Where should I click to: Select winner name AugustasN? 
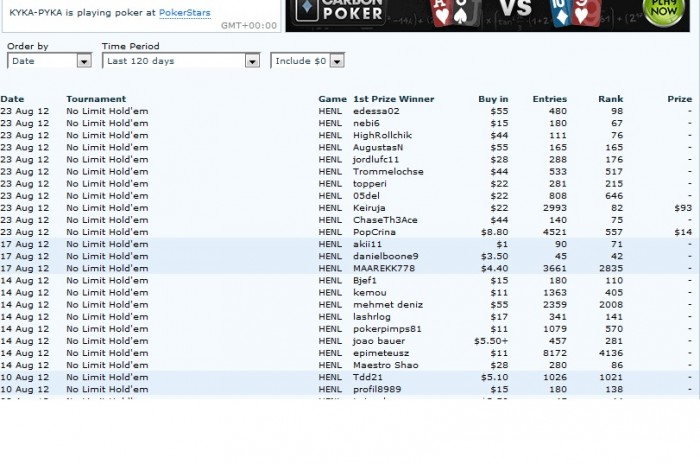(378, 147)
